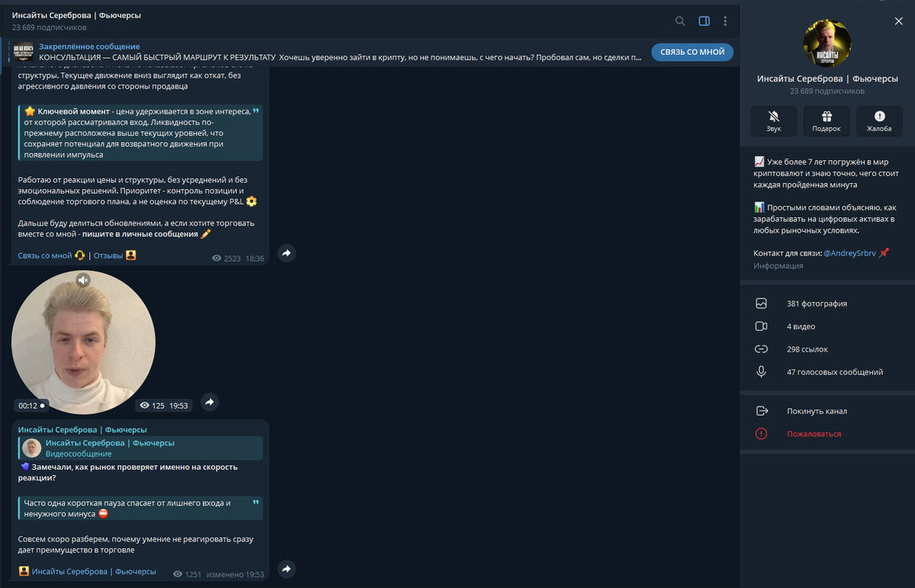Open the Отзывы link in post
This screenshot has width=915, height=588.
tap(108, 255)
